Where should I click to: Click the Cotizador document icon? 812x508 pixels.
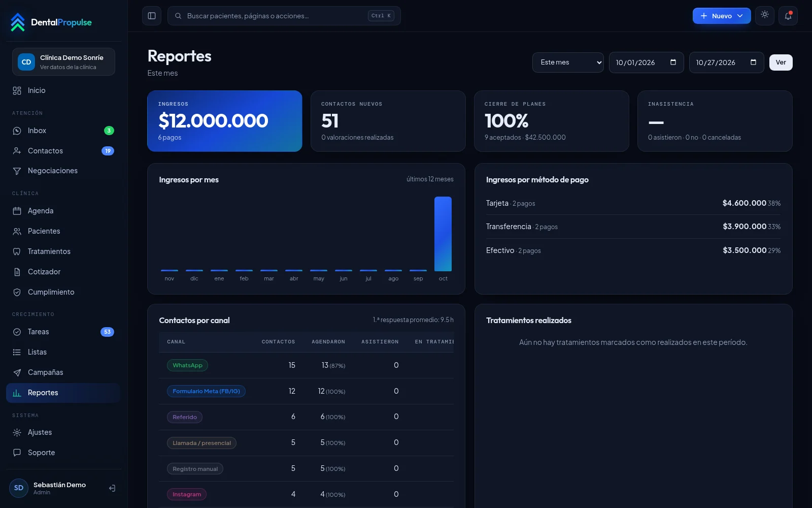click(x=17, y=272)
